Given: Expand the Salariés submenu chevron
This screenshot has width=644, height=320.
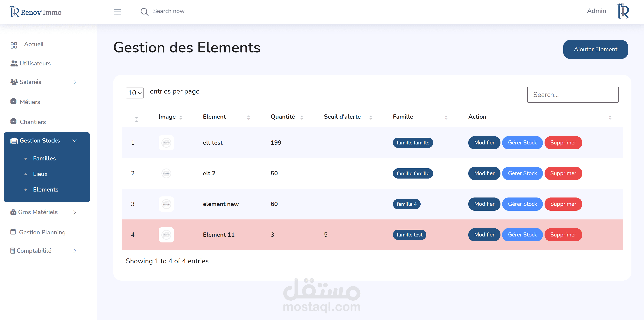Looking at the screenshot, I should (75, 82).
